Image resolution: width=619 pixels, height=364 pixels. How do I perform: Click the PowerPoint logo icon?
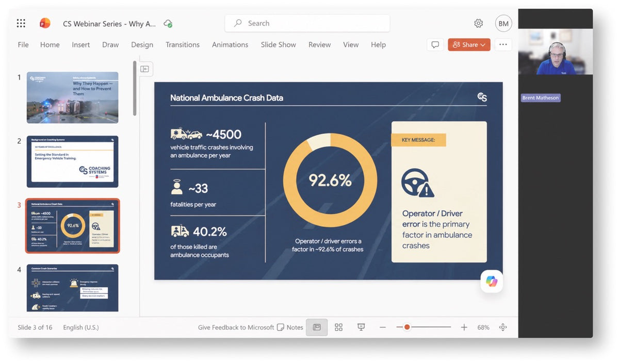click(45, 23)
